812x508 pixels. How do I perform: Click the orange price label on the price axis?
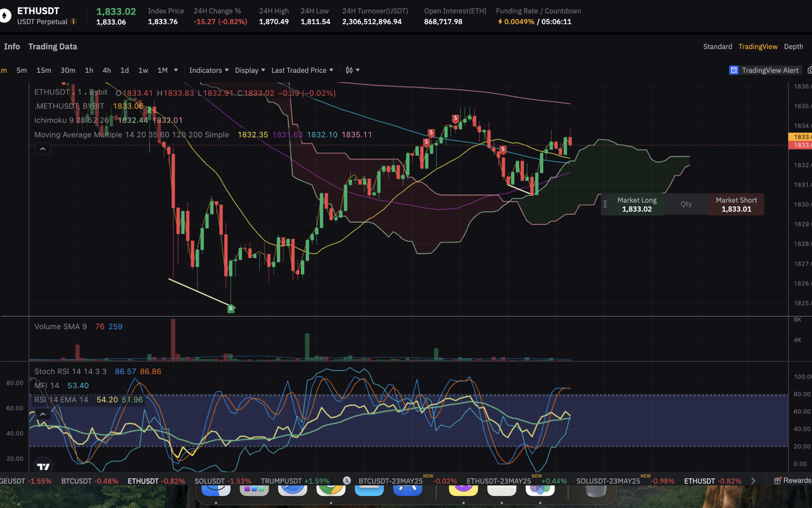800,137
